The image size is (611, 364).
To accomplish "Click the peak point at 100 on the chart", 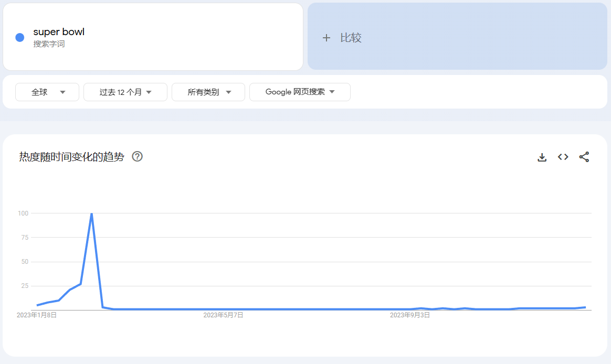I will pyautogui.click(x=91, y=213).
